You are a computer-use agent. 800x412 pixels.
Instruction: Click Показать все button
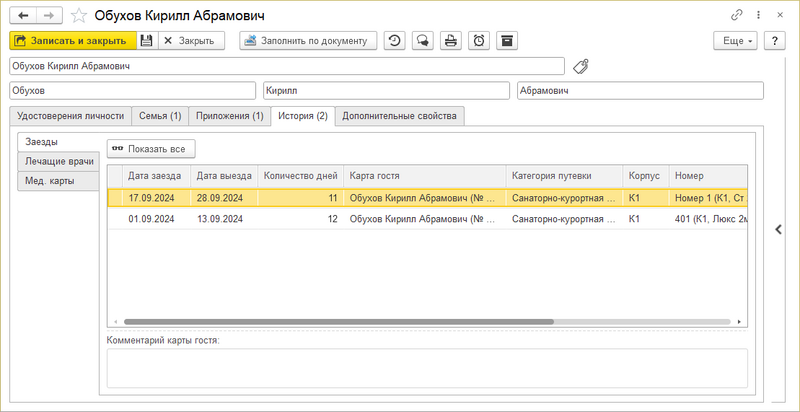(151, 149)
